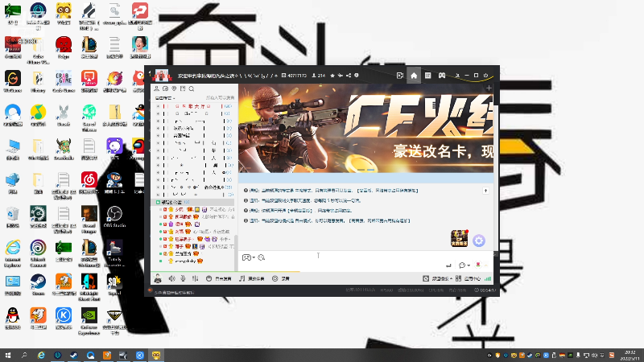The image size is (644, 362).
Task: Open the channel music dropdown at bottom right
Action: 438,278
